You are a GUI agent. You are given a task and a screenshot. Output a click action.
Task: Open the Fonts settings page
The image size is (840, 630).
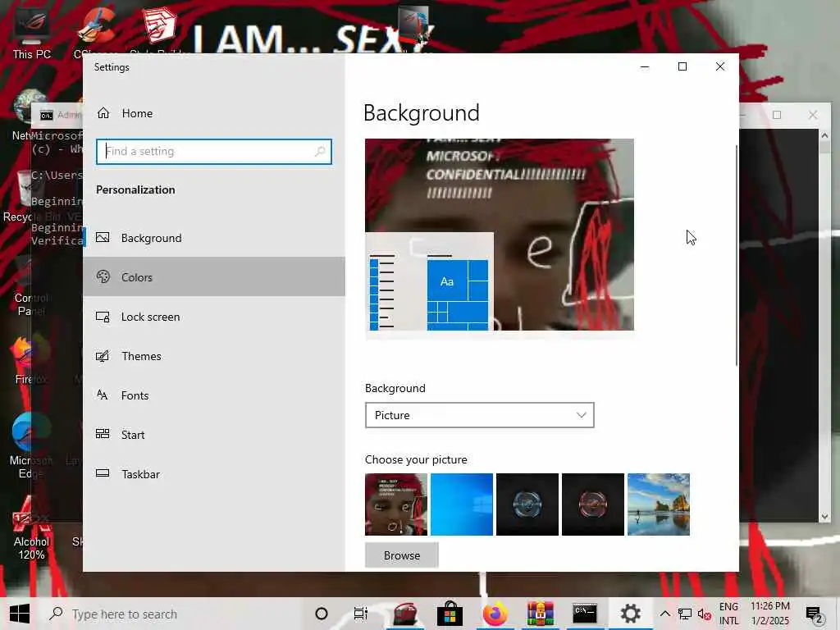pos(214,395)
